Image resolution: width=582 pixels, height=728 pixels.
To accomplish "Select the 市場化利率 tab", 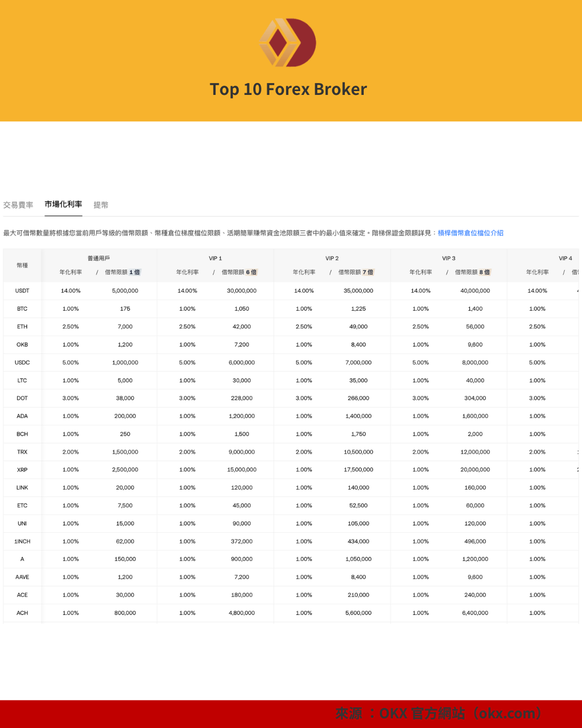I will coord(63,204).
